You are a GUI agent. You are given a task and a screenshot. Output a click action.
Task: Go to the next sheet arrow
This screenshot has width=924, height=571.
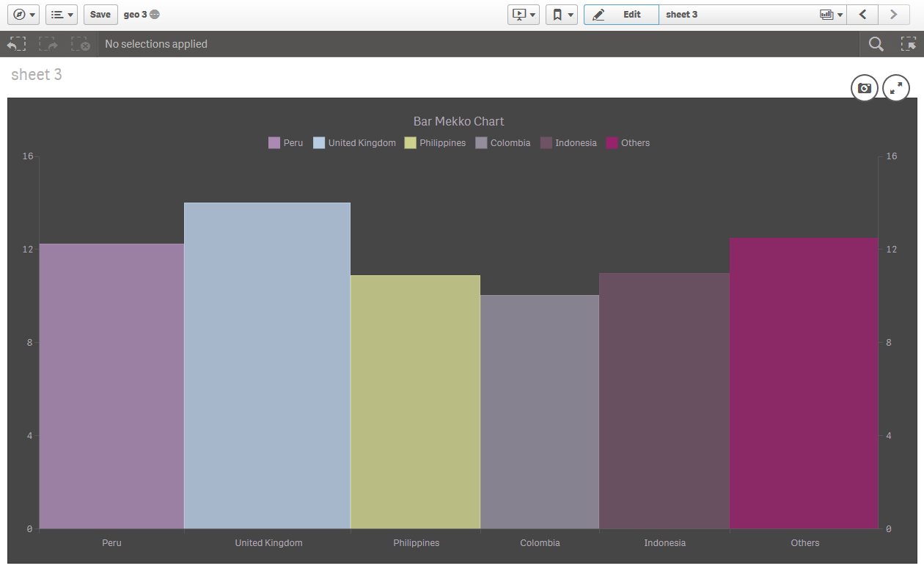(893, 14)
